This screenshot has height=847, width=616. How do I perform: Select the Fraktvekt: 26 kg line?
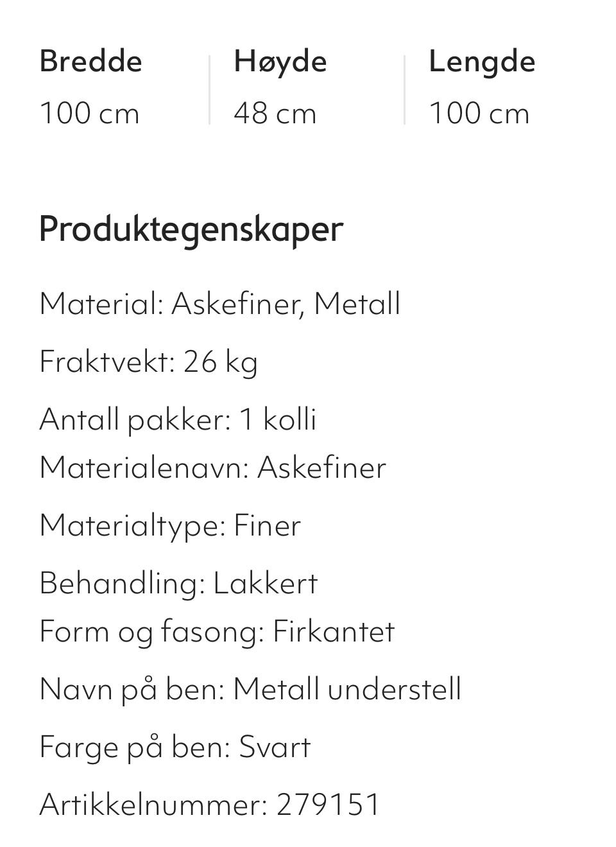[149, 362]
